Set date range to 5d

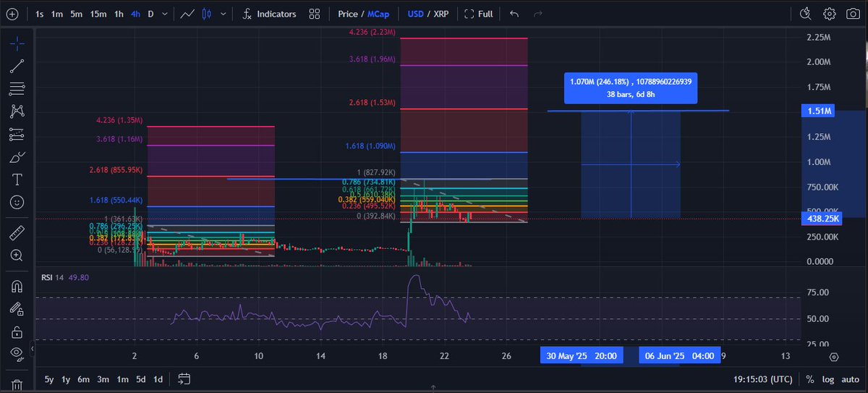[142, 379]
